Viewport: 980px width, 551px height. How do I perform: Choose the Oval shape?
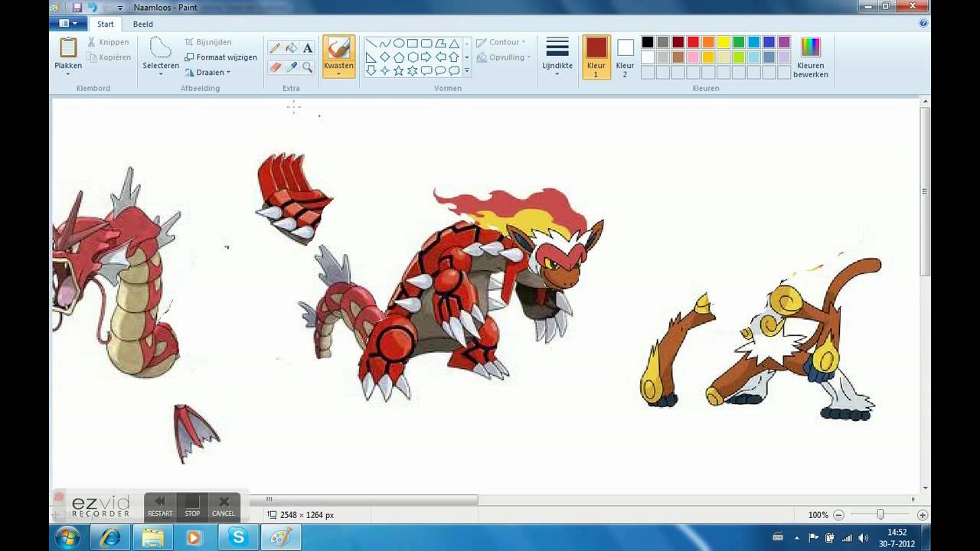[399, 44]
